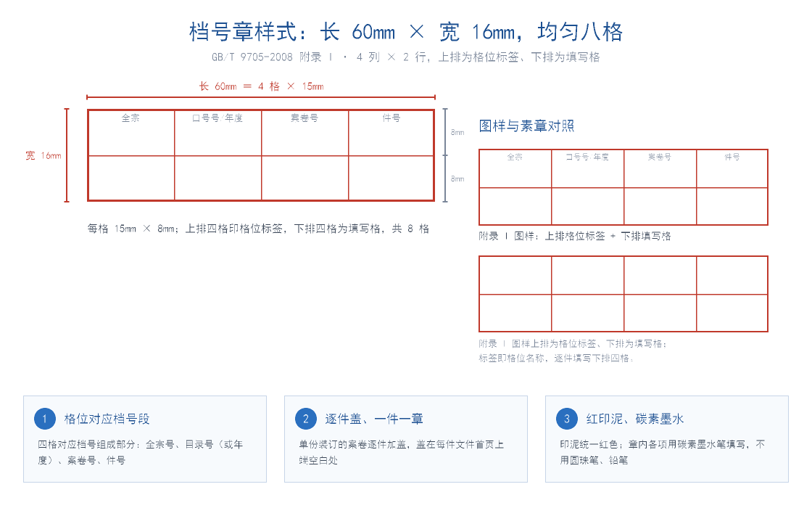Click the card title 逐件盖、一件一章

pyautogui.click(x=374, y=419)
